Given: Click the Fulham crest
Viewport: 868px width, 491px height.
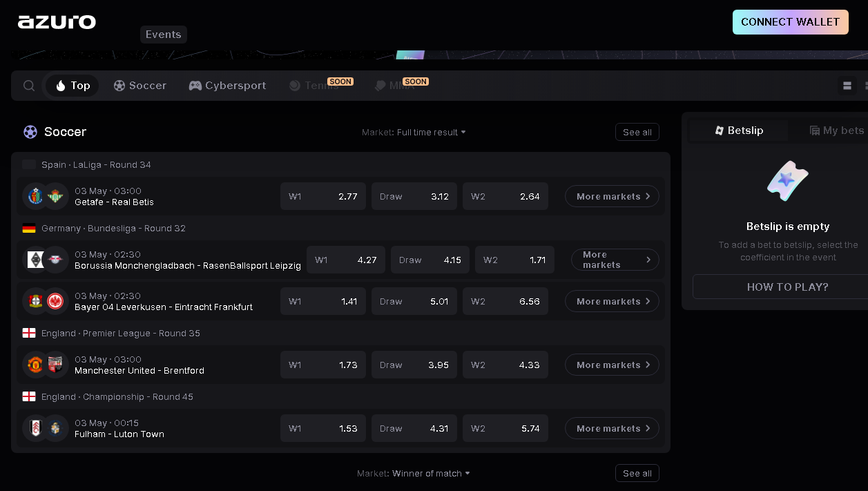Looking at the screenshot, I should pos(35,428).
